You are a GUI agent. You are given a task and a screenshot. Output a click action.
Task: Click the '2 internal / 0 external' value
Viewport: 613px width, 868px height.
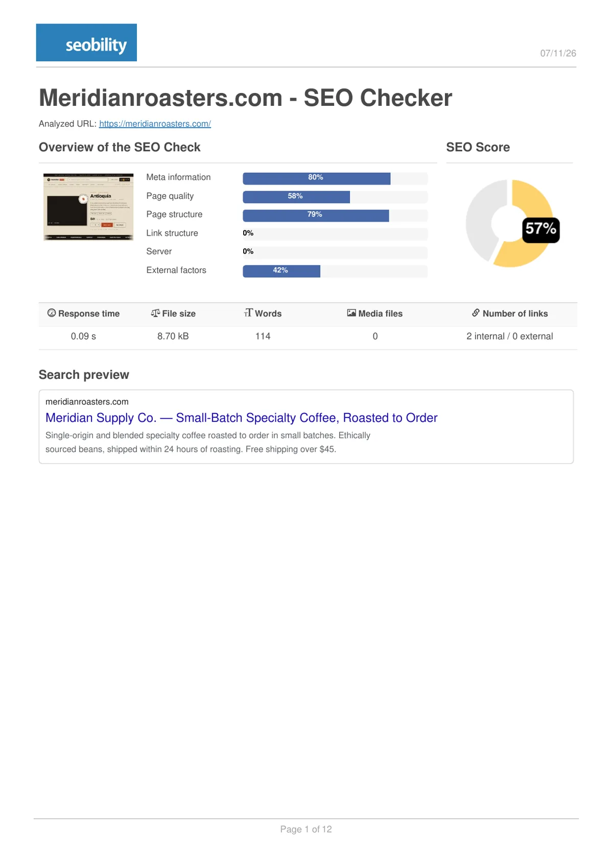click(510, 336)
